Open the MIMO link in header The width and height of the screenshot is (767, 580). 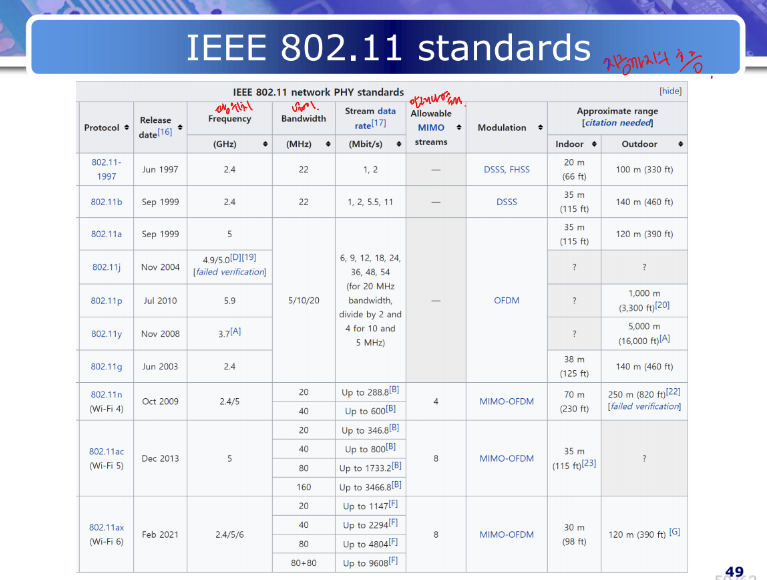point(431,127)
